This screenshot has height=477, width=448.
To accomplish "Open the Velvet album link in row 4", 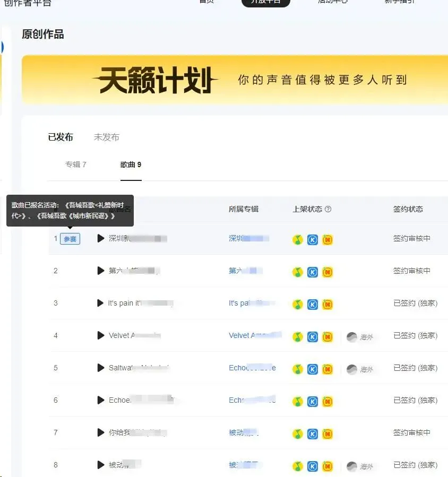I will pos(255,335).
